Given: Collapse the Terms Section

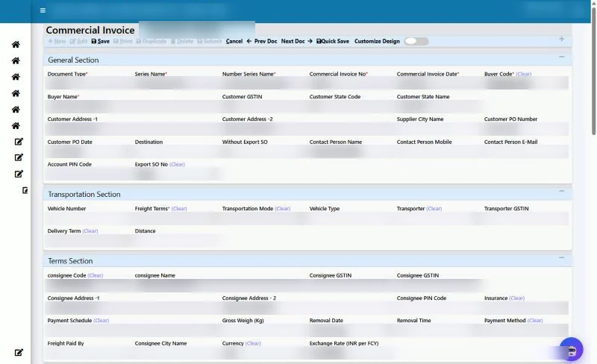Looking at the screenshot, I should (x=562, y=258).
